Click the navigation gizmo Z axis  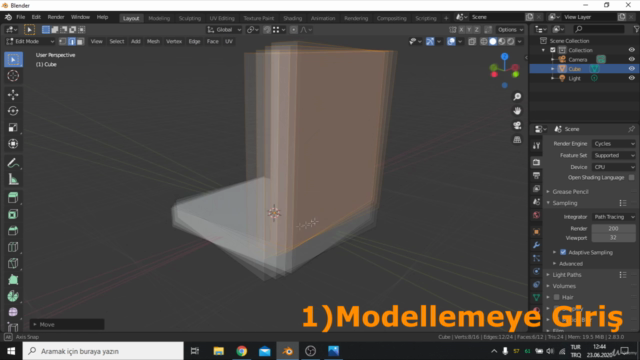pyautogui.click(x=505, y=57)
